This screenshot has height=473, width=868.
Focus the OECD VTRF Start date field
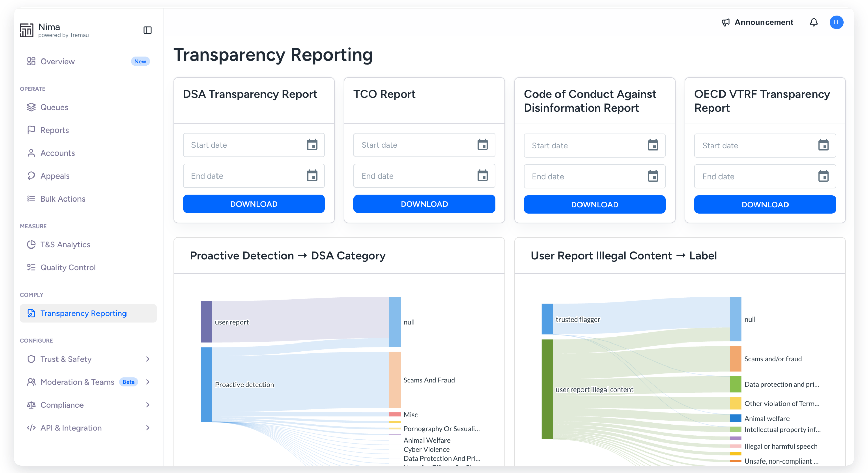[765, 145]
